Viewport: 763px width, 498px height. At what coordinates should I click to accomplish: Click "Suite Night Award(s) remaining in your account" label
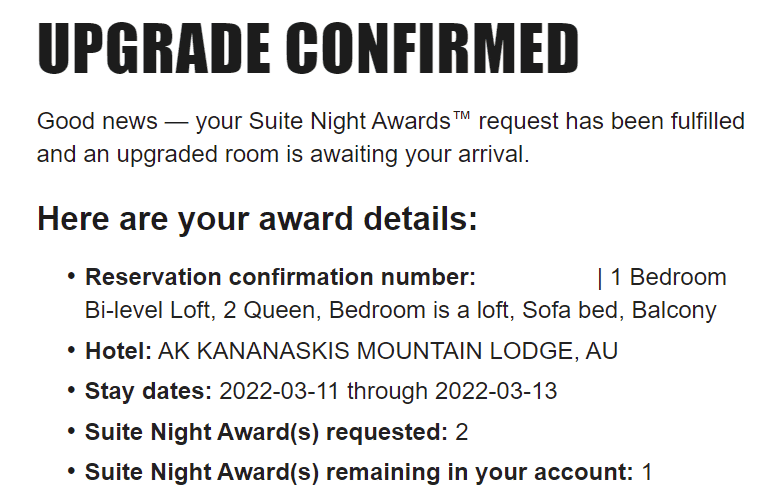pyautogui.click(x=358, y=471)
